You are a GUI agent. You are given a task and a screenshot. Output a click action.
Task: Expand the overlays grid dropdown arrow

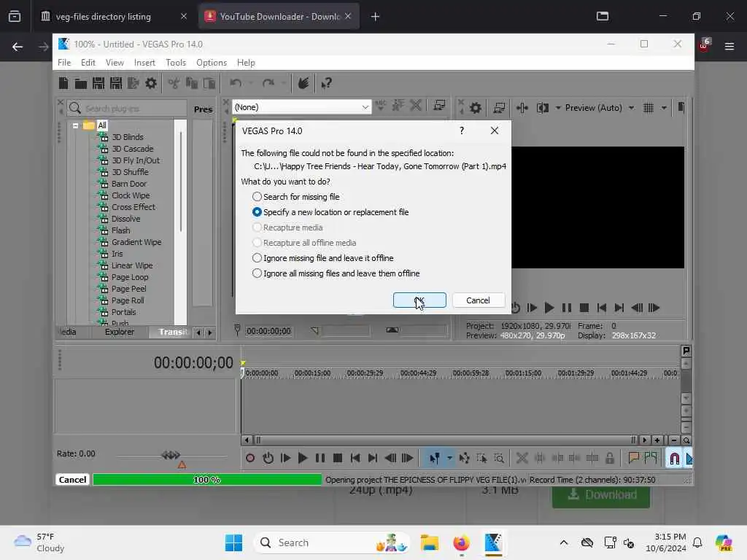664,108
